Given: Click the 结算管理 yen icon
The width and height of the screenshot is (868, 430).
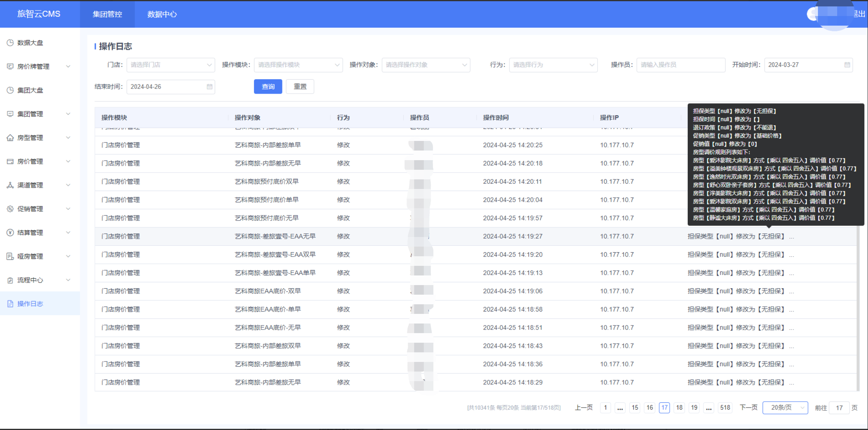Looking at the screenshot, I should click(10, 233).
